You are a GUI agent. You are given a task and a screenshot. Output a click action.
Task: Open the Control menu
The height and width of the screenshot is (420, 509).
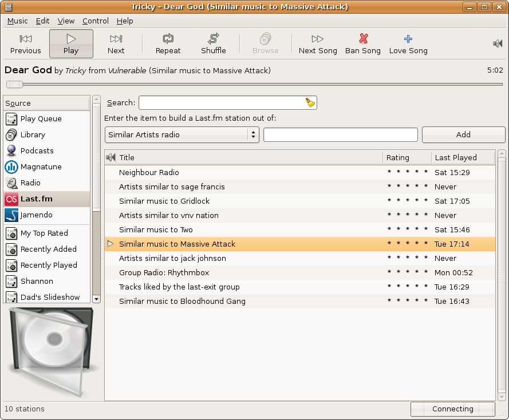[96, 21]
